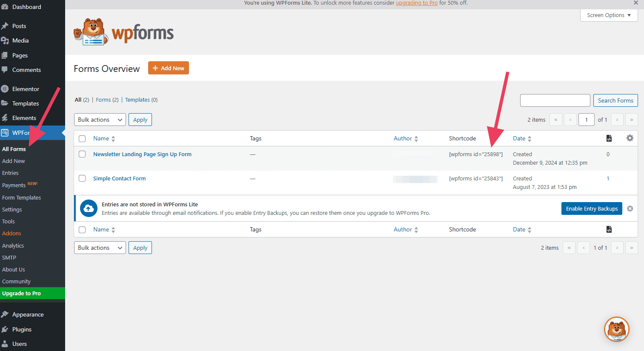Open the WPForms bear mascot help button
The height and width of the screenshot is (351, 644).
(x=617, y=329)
